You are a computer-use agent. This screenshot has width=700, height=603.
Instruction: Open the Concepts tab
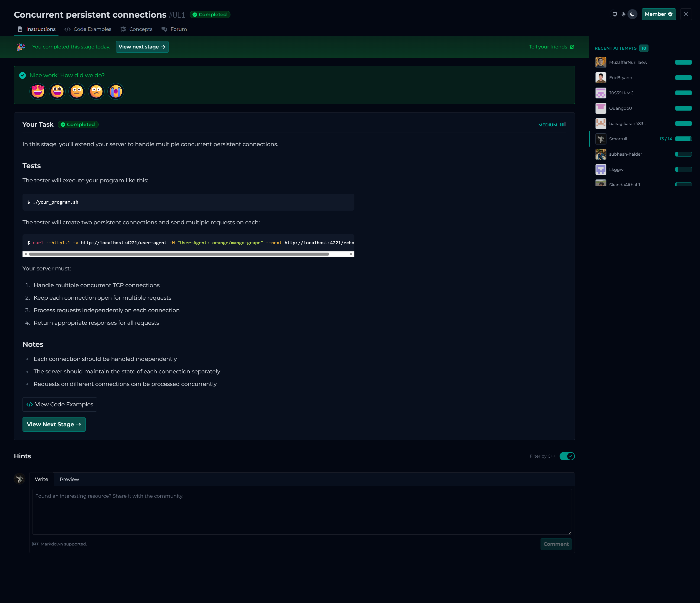[136, 29]
